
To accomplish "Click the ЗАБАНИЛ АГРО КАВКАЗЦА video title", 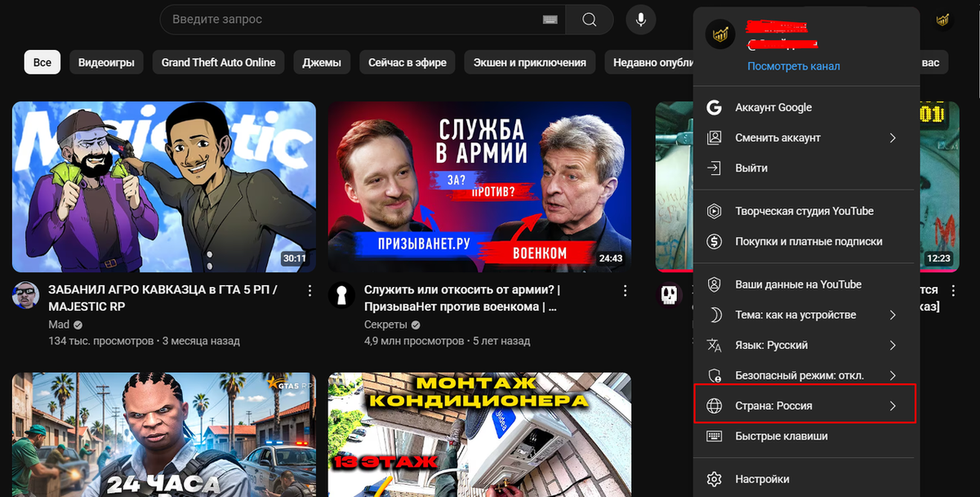I will click(x=163, y=298).
